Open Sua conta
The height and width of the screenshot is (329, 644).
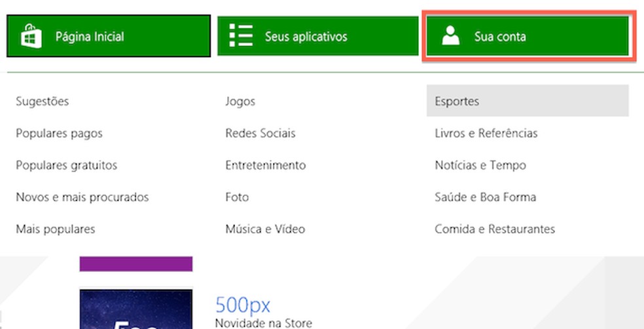coord(528,36)
